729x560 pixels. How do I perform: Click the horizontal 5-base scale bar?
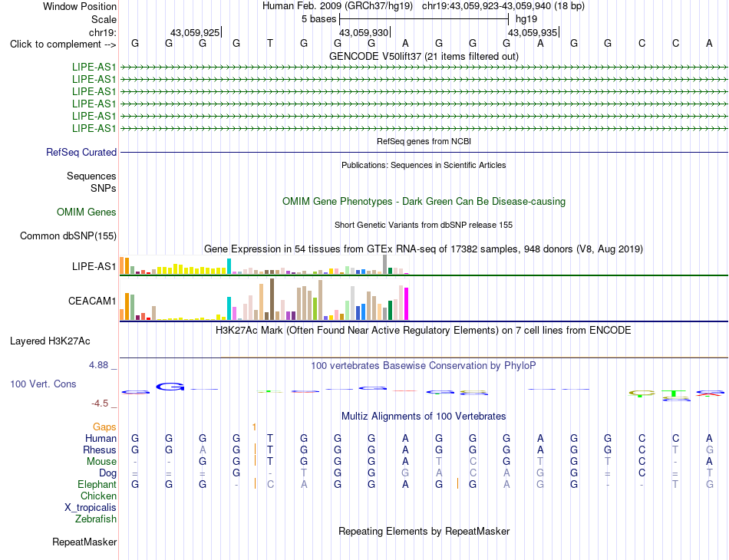pyautogui.click(x=424, y=19)
